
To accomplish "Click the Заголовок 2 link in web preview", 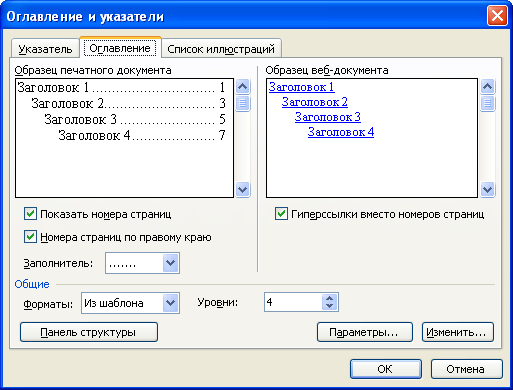I will point(315,102).
